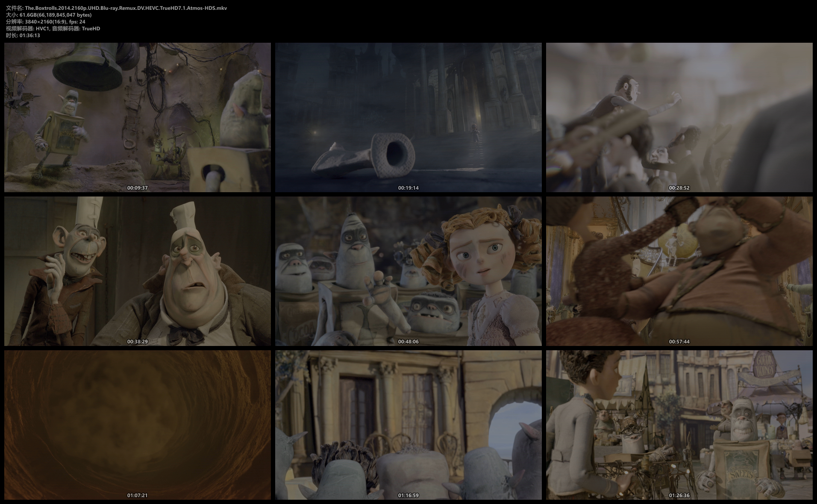Click the 00:19:14 timestamp label
Image resolution: width=817 pixels, height=504 pixels.
click(408, 188)
